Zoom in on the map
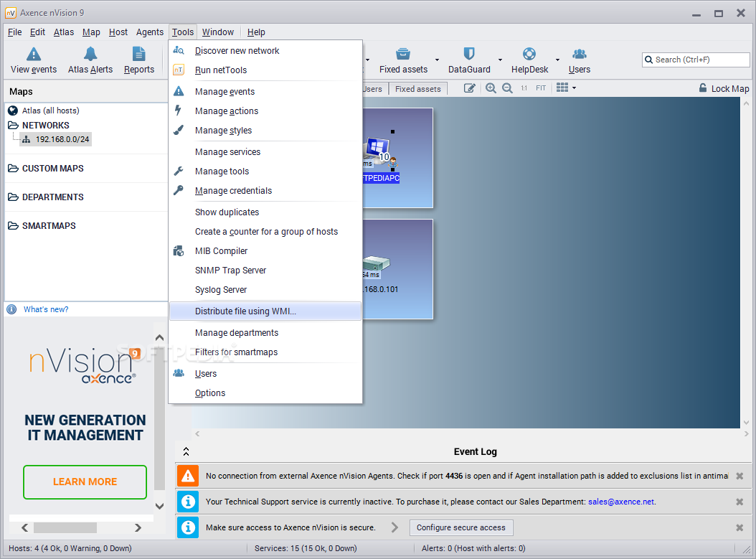Screen dimensions: 756x559 (491, 88)
